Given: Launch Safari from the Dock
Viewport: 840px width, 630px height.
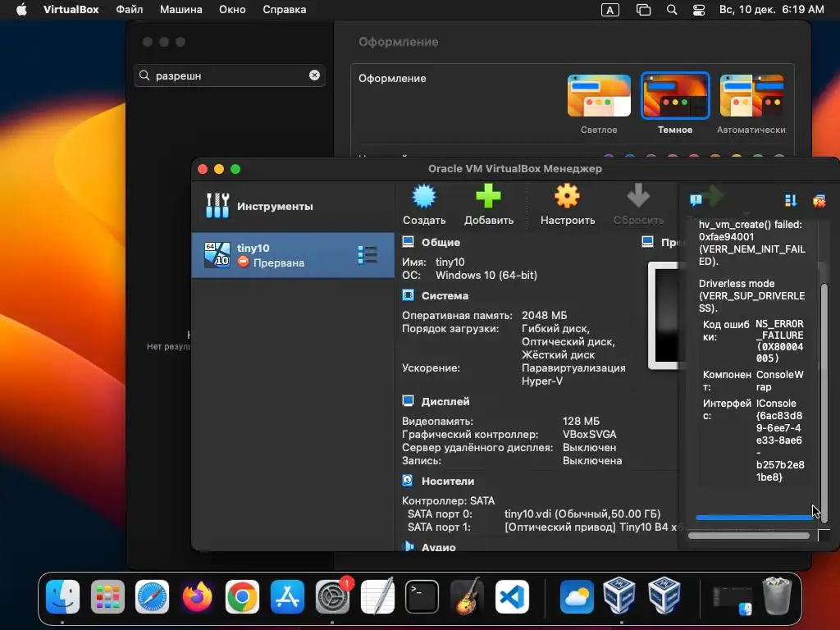Looking at the screenshot, I should (x=152, y=596).
